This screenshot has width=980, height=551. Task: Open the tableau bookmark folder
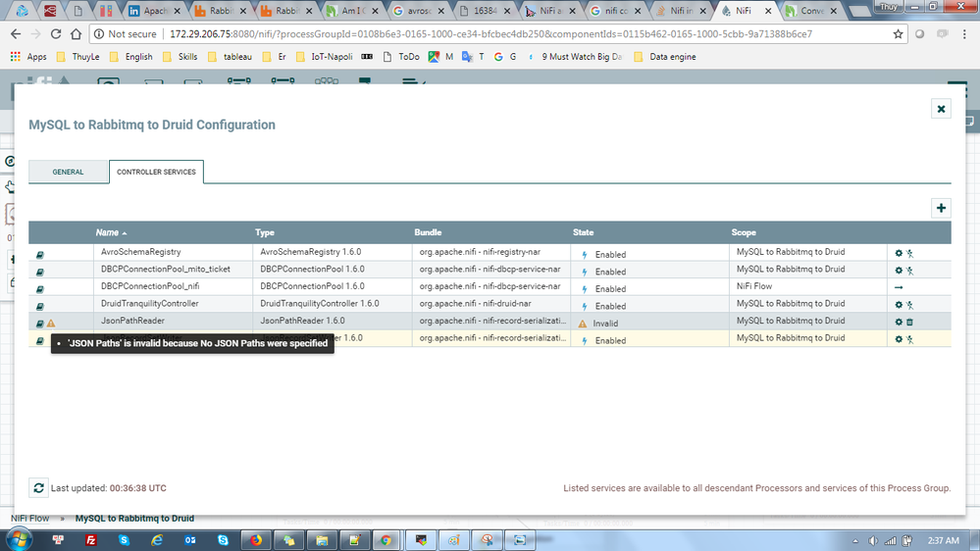(230, 57)
